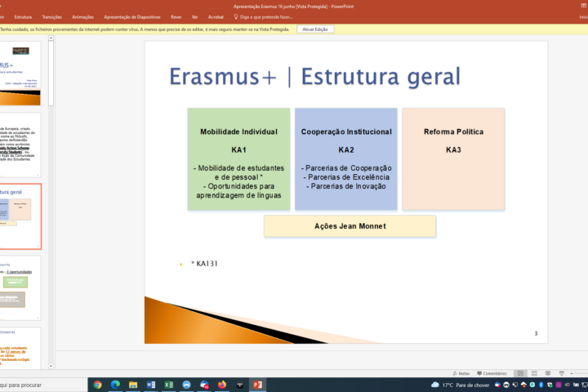Switch to Slide Sorter view
The image size is (588, 392).
(x=534, y=373)
